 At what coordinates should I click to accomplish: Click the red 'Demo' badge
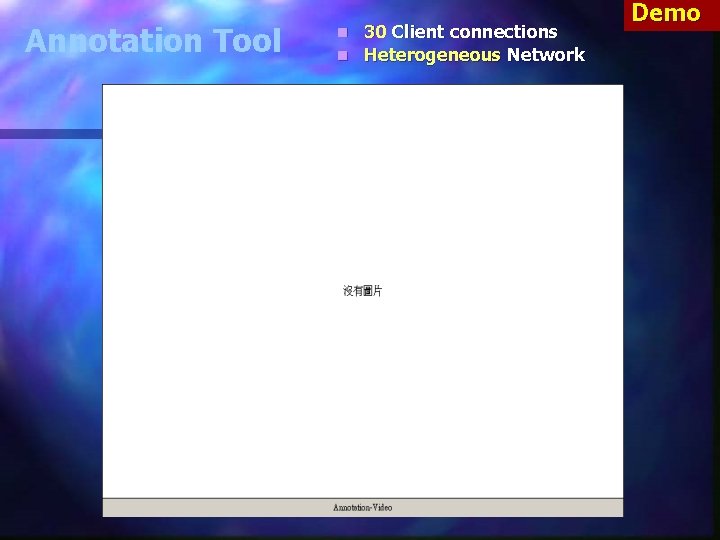coord(671,15)
